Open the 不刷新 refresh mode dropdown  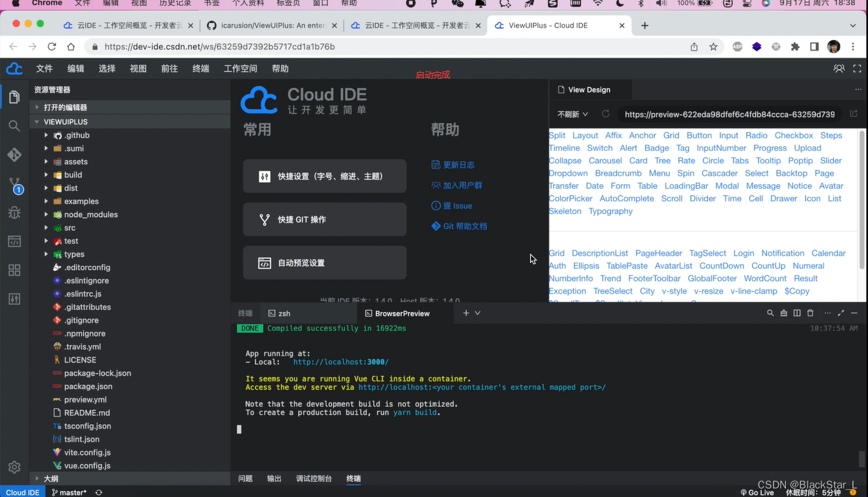pyautogui.click(x=572, y=114)
